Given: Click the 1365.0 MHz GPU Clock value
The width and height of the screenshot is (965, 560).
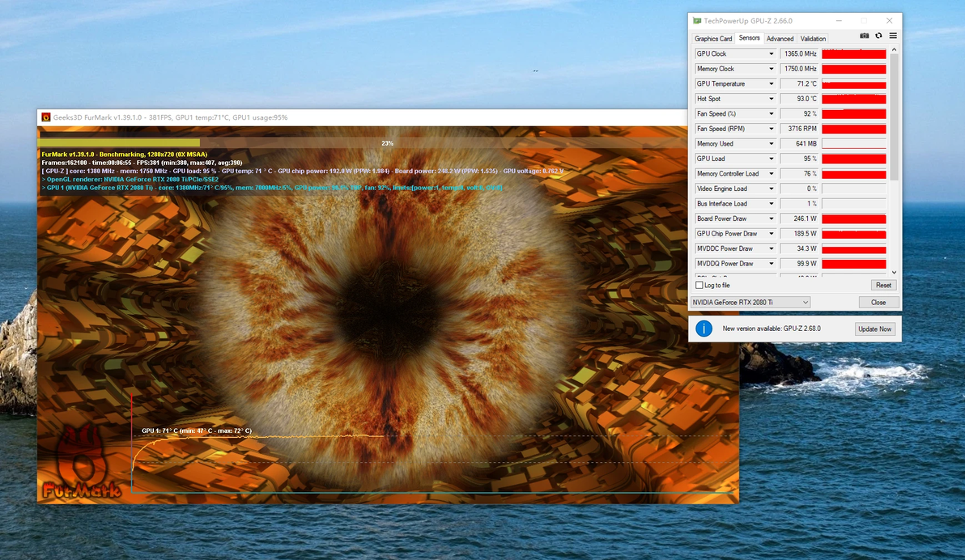Looking at the screenshot, I should click(800, 54).
